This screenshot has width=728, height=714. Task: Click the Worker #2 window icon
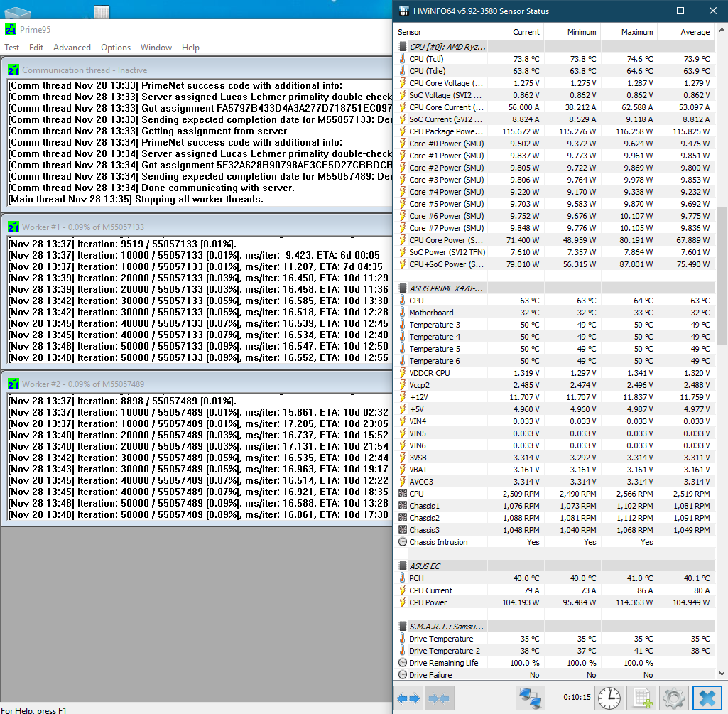point(13,384)
